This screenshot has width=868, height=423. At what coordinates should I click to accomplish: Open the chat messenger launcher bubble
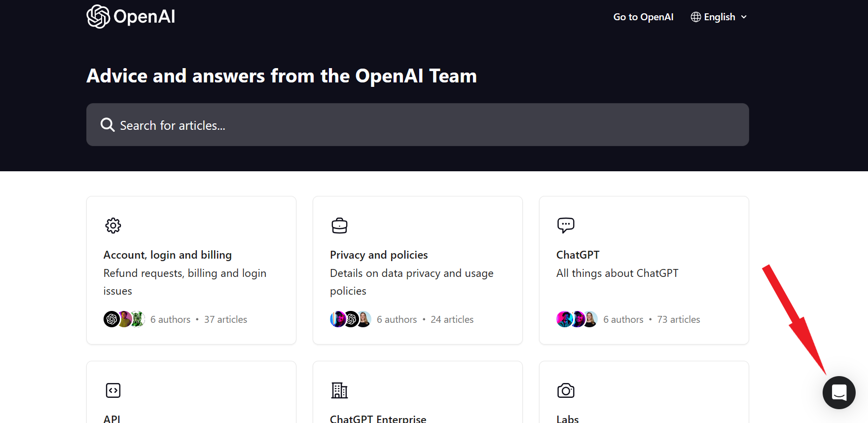pyautogui.click(x=838, y=392)
